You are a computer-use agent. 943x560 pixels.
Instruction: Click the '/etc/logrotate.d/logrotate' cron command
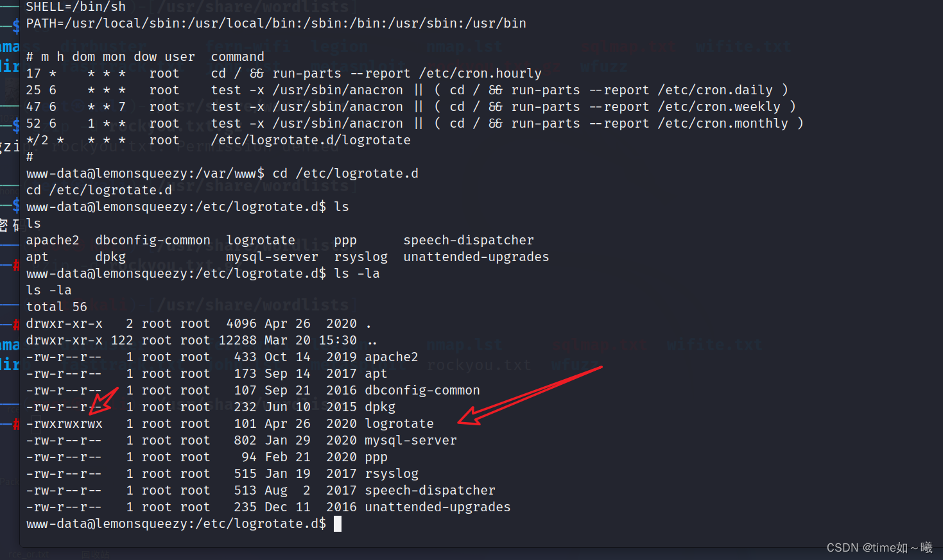click(311, 140)
